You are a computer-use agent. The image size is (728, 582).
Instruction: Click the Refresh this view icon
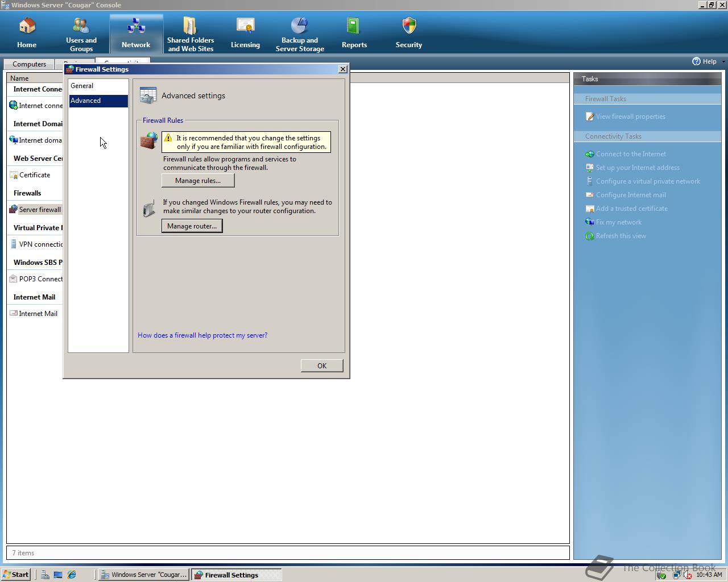pos(590,236)
